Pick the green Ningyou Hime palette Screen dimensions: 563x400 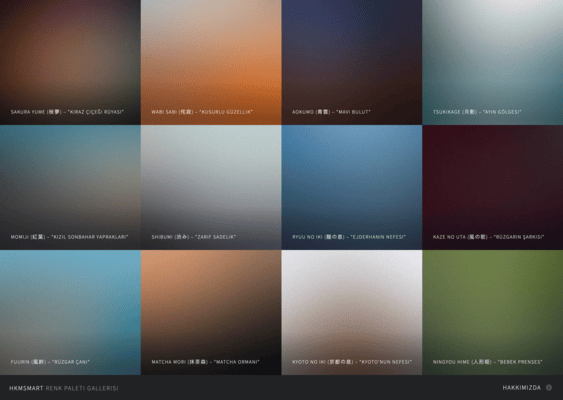pyautogui.click(x=493, y=312)
